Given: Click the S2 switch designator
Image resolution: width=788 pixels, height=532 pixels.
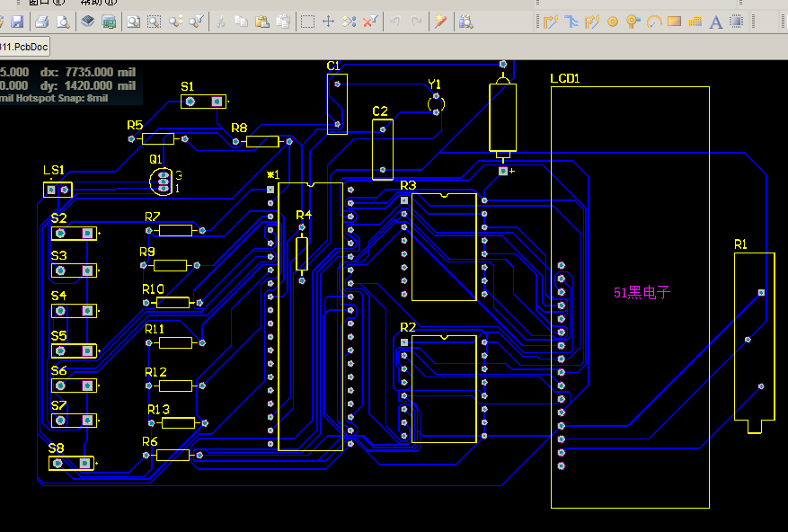Looking at the screenshot, I should pos(58,218).
